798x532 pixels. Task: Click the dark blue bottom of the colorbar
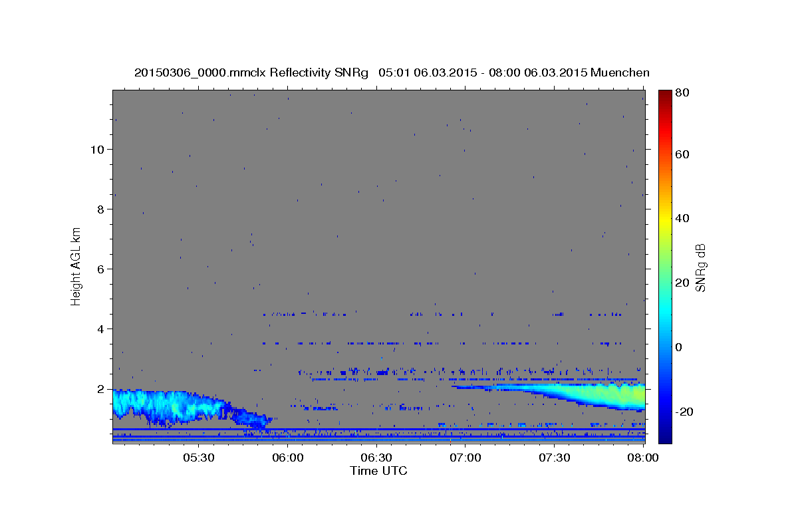(664, 436)
